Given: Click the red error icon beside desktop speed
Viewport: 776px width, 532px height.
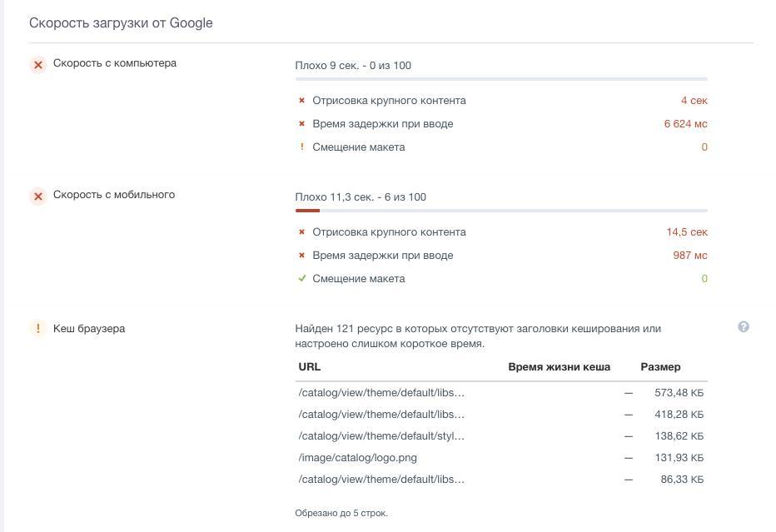Looking at the screenshot, I should pos(37,64).
